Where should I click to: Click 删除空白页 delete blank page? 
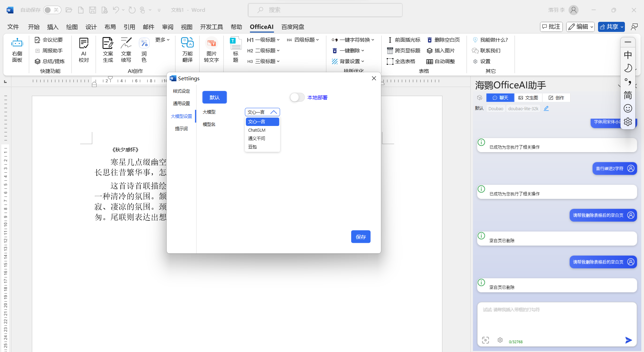click(x=443, y=40)
